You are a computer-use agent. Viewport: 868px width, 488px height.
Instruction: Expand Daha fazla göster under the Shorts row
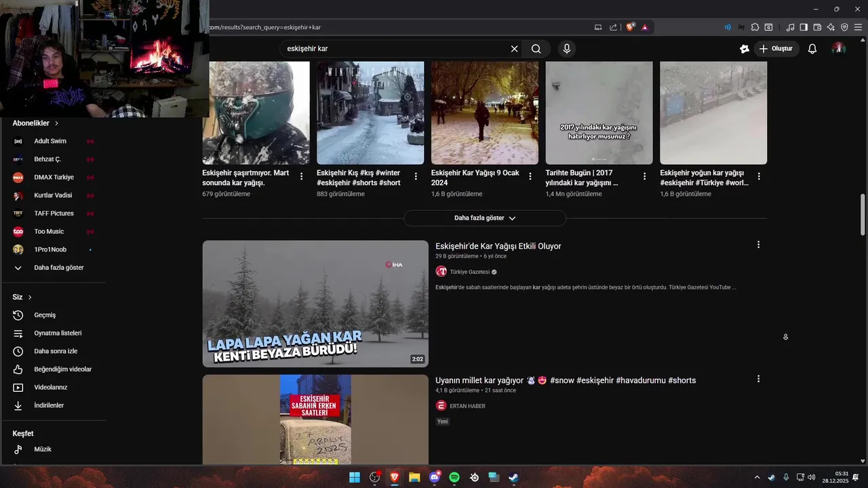pyautogui.click(x=485, y=218)
